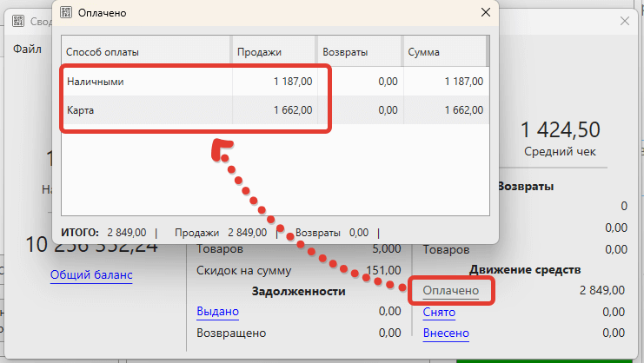This screenshot has height=363, width=644.
Task: Click the Средний чек value 1 424,50
Action: pos(560,130)
